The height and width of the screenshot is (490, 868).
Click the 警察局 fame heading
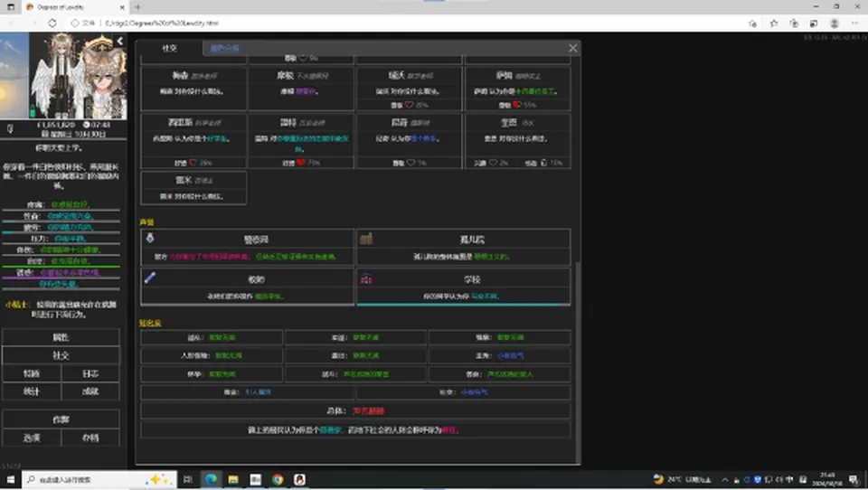click(x=256, y=240)
